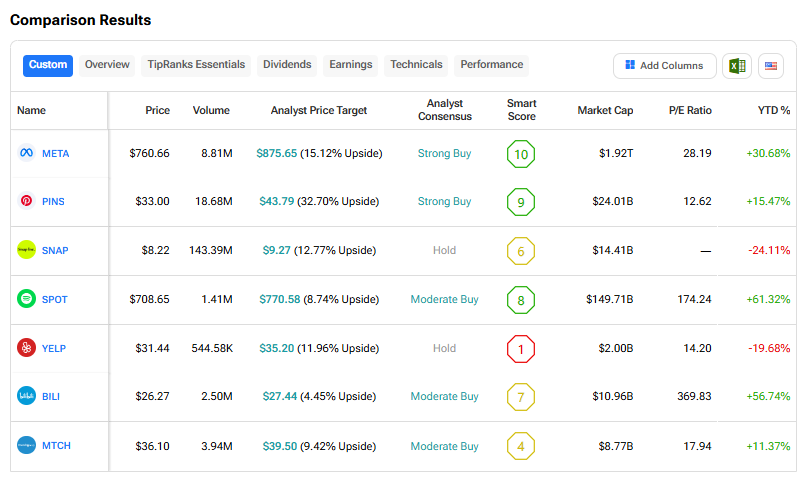Sort by Smart Score column header
The height and width of the screenshot is (481, 807).
click(521, 110)
